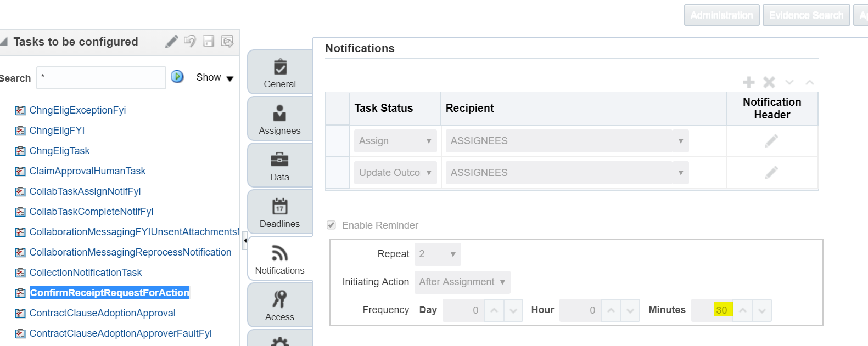Open the ChngEligFYI task
Image resolution: width=868 pixels, height=346 pixels.
pyautogui.click(x=57, y=131)
